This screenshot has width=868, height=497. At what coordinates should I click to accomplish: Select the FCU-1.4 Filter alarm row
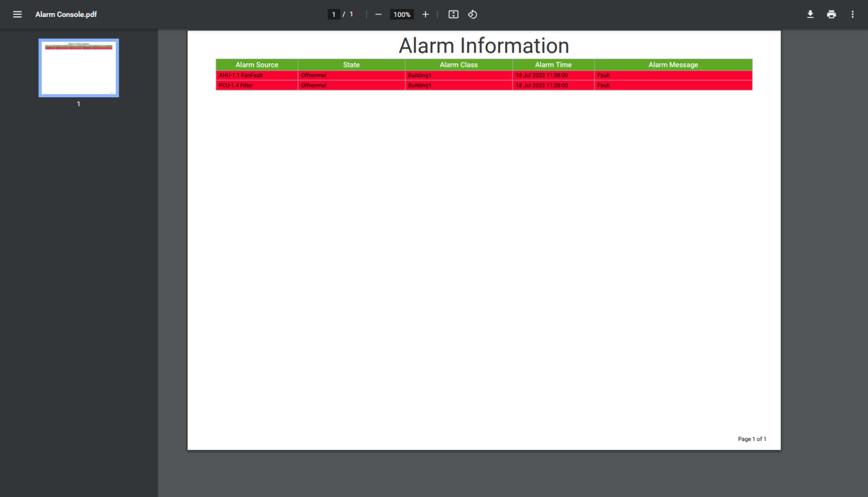[351, 85]
